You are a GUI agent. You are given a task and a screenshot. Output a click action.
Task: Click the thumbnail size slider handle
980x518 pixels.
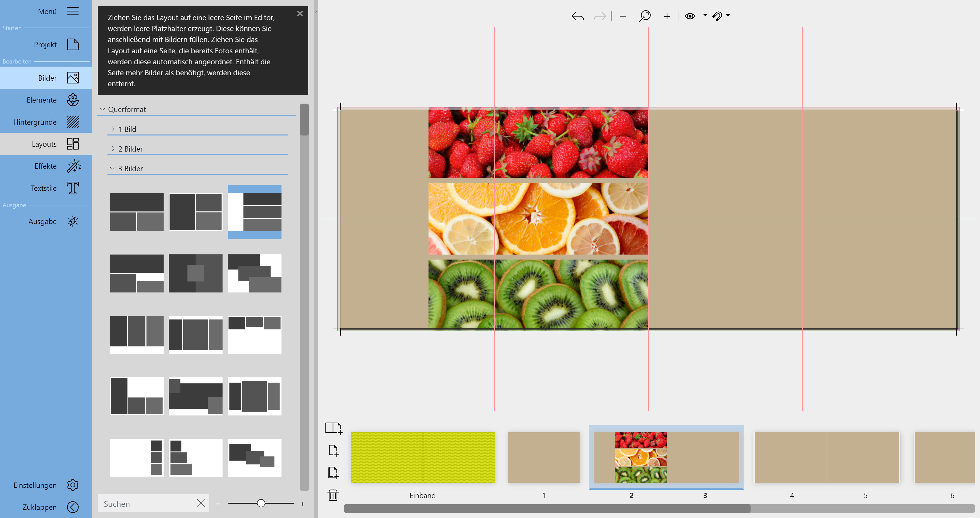point(261,503)
